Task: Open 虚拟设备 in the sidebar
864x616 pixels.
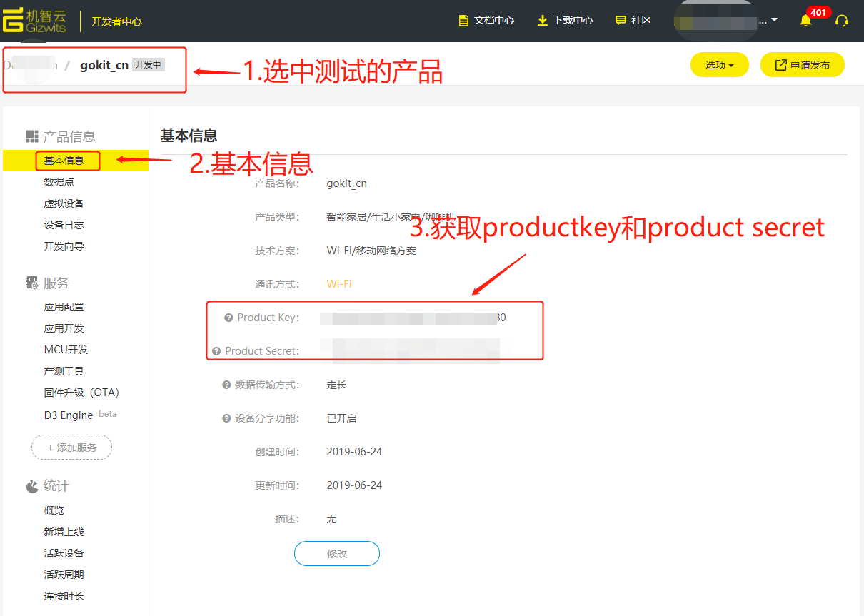Action: 64,203
